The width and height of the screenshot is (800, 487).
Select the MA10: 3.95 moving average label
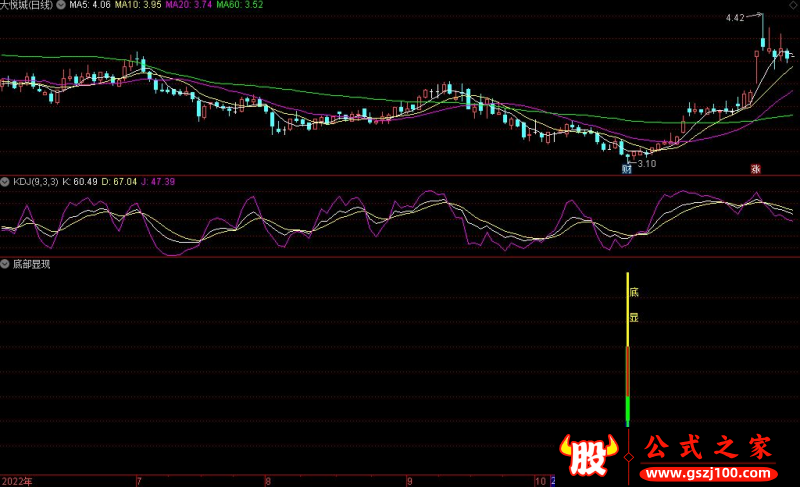[x=138, y=6]
